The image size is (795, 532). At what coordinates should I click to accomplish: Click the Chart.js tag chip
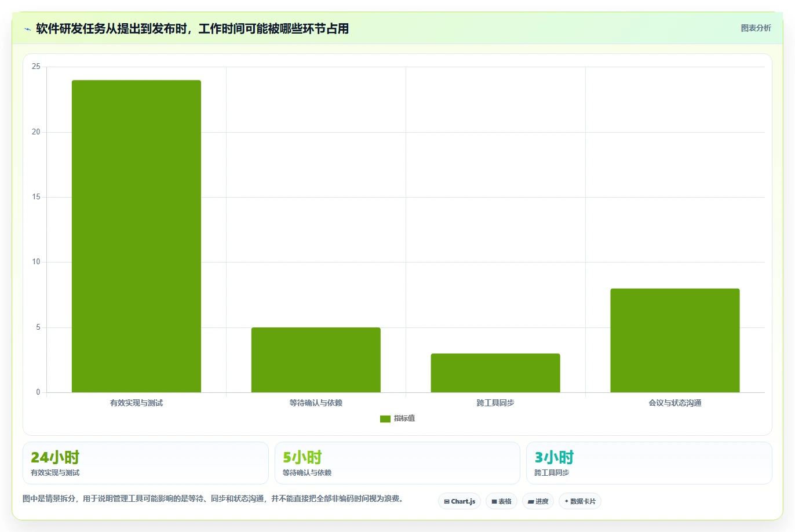(x=460, y=501)
